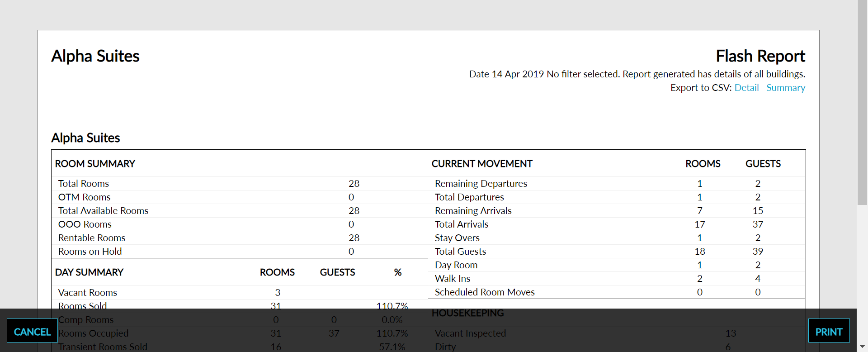Click the DAY SUMMARY section header

pos(89,272)
